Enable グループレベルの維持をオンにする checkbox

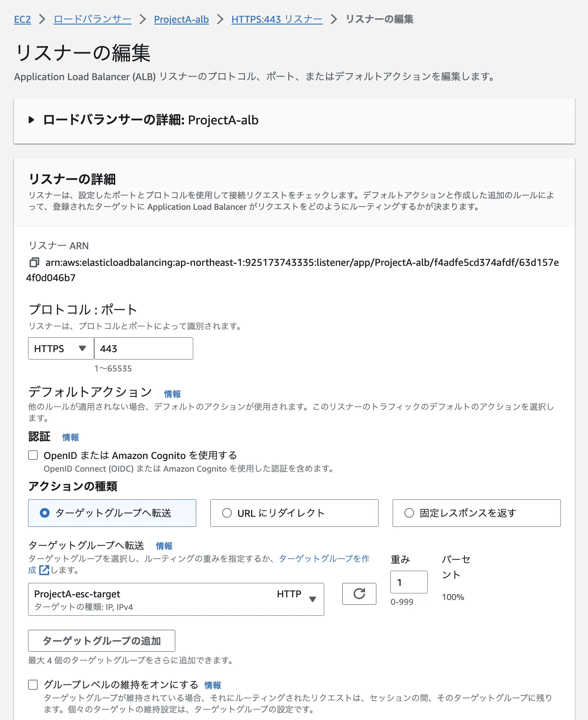point(33,685)
